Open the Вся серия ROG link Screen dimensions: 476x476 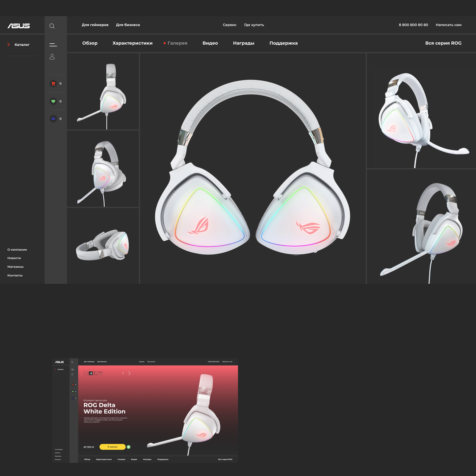click(x=443, y=43)
